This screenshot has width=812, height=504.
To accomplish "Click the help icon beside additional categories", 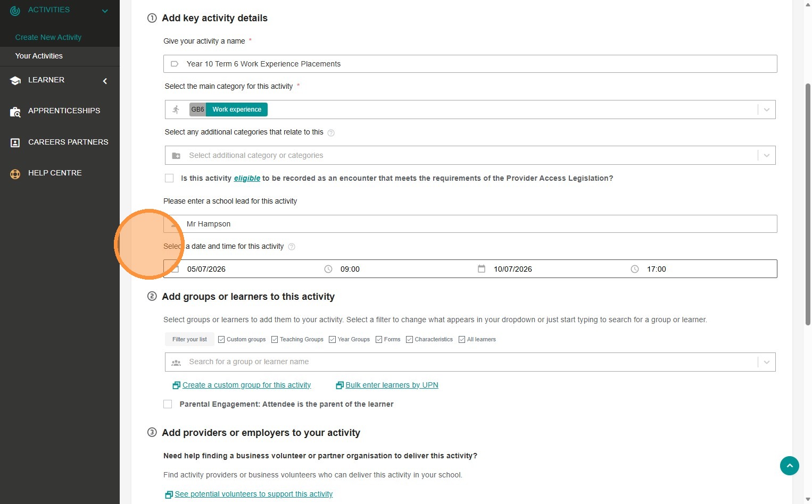I will [331, 133].
